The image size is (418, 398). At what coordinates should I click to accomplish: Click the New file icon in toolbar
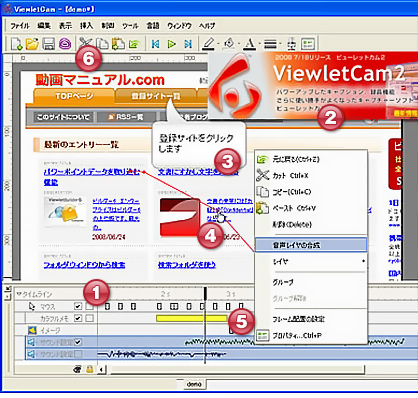point(16,44)
